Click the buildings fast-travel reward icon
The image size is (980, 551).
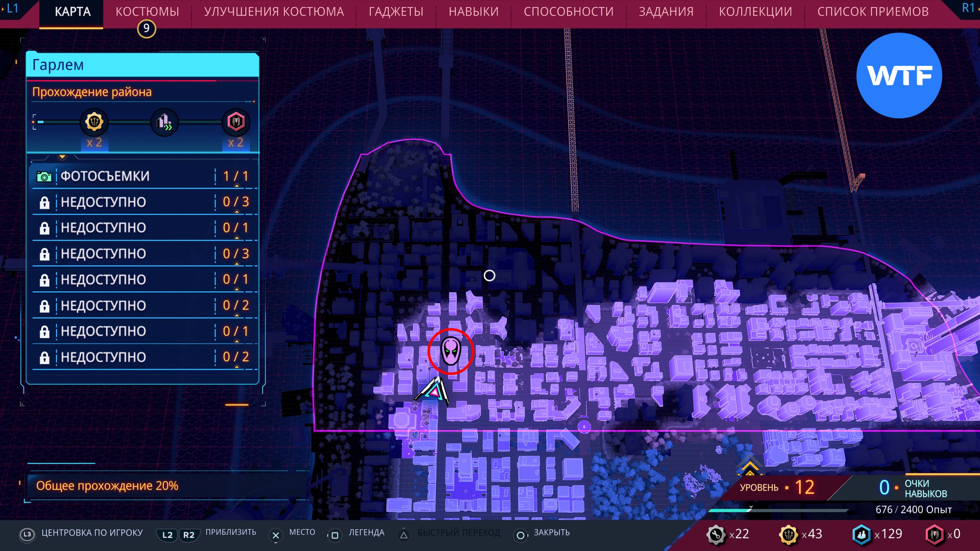[164, 122]
